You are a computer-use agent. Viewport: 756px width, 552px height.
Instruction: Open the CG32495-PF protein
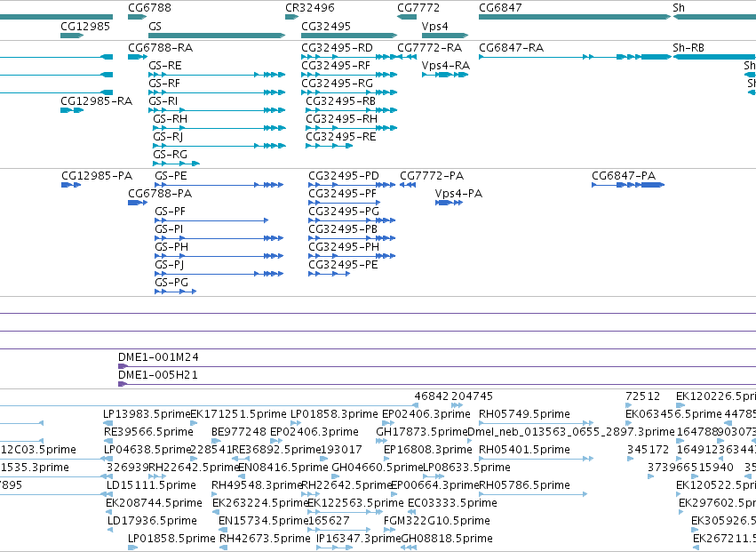tap(345, 203)
